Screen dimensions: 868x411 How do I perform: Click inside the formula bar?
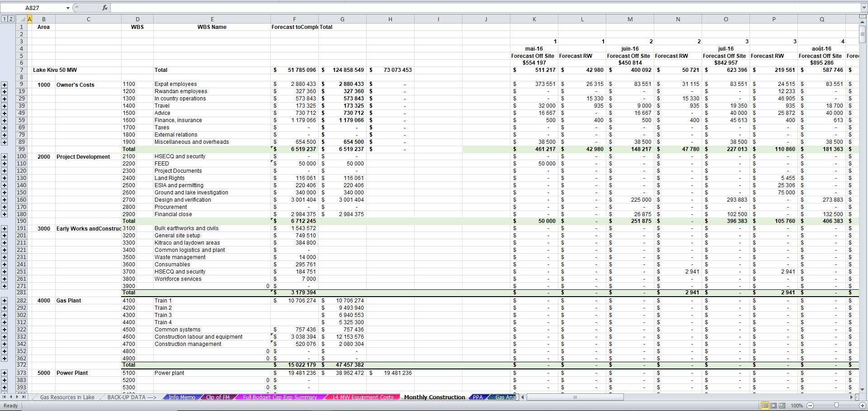[x=316, y=7]
